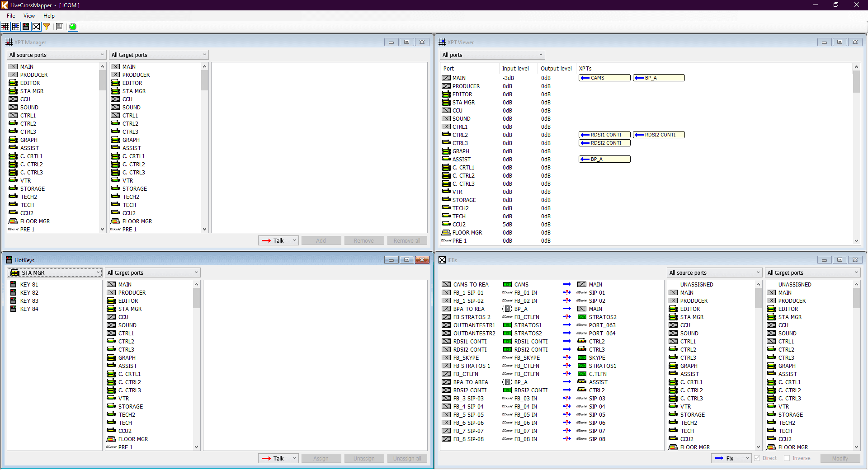Select CAMS TO REA IFB entry icon
The width and height of the screenshot is (868, 470).
pyautogui.click(x=446, y=284)
